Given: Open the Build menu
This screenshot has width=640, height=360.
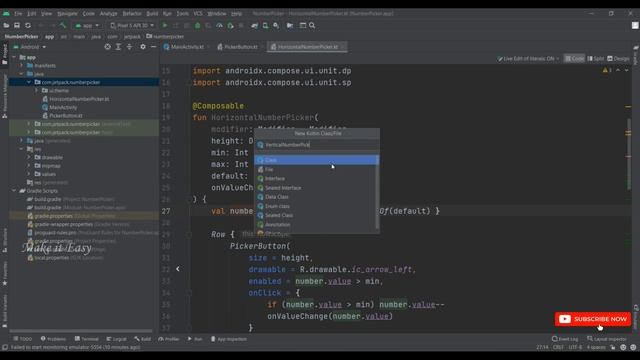Looking at the screenshot, I should (x=152, y=13).
